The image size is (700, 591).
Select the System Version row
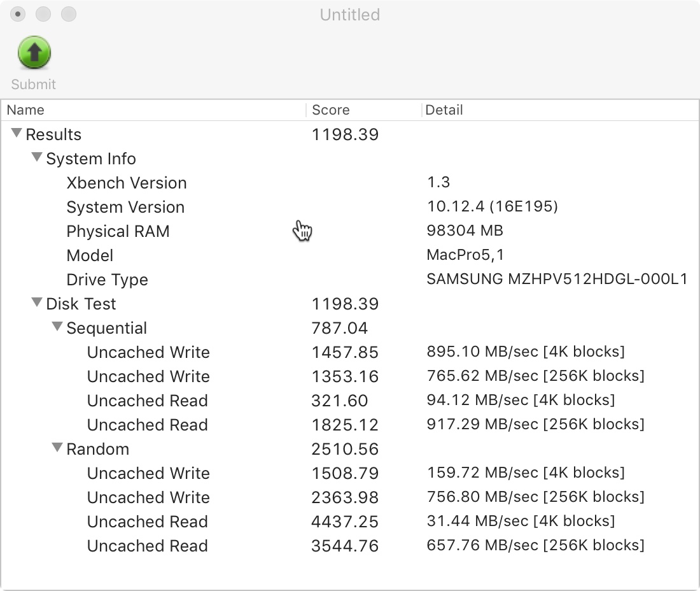pos(125,207)
